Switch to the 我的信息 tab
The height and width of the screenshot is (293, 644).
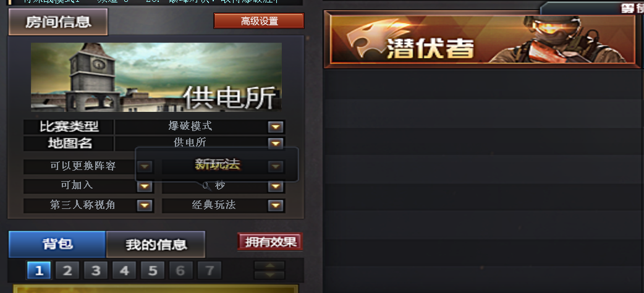click(x=156, y=245)
